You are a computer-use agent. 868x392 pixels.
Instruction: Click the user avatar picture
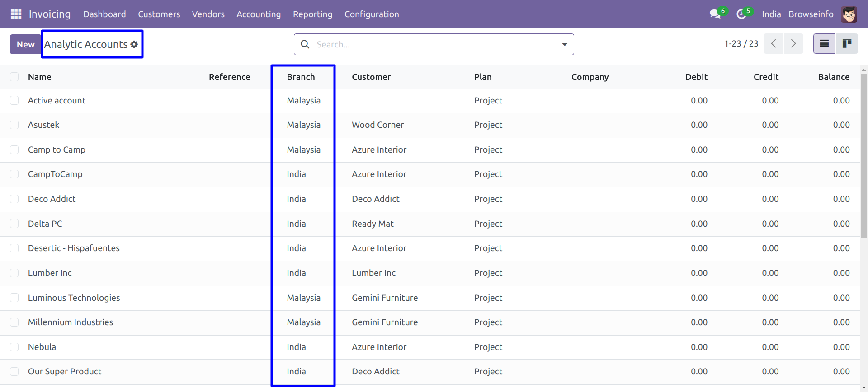point(849,14)
